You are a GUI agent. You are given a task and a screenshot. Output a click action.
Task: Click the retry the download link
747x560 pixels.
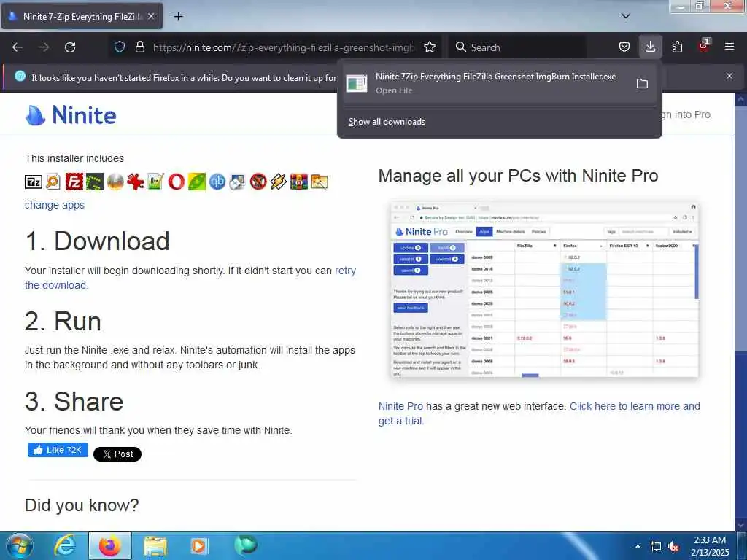click(x=190, y=278)
